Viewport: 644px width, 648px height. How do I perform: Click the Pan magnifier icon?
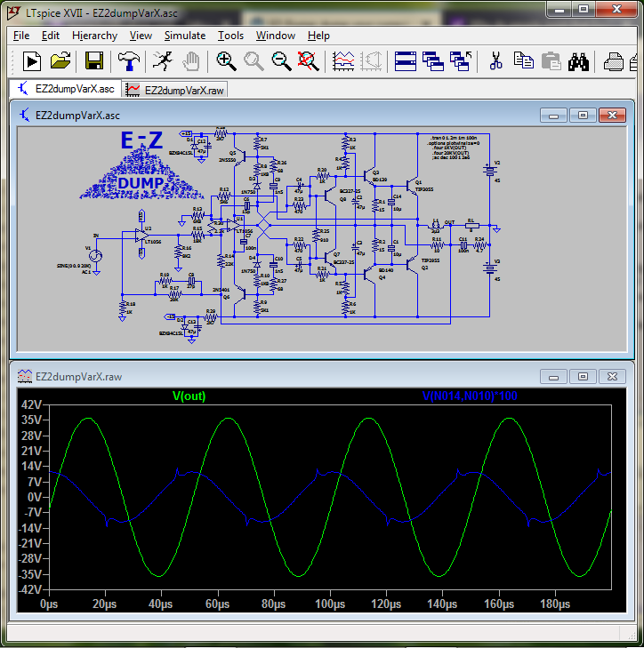tap(254, 61)
